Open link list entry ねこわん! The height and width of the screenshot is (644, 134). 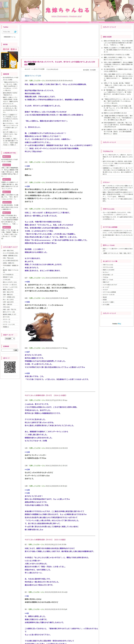pos(106,272)
